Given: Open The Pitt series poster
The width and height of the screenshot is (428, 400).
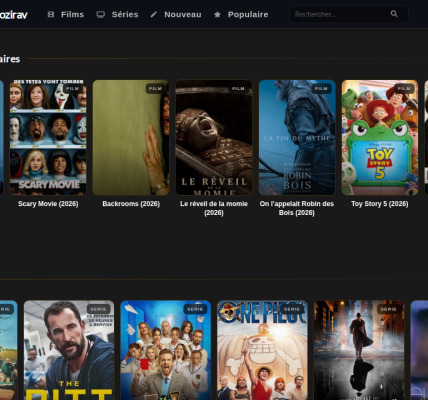Looking at the screenshot, I should pos(69,350).
